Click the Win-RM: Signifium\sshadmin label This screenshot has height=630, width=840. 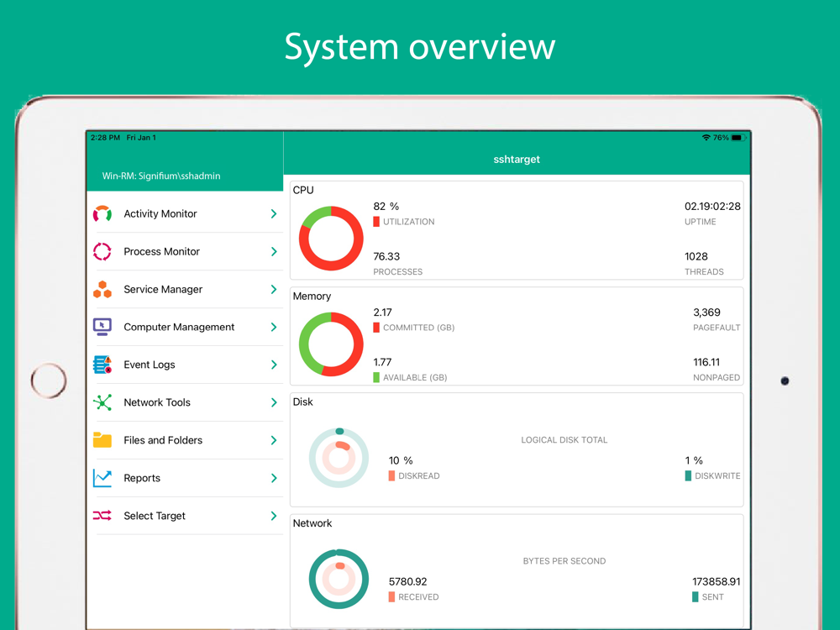pos(161,176)
